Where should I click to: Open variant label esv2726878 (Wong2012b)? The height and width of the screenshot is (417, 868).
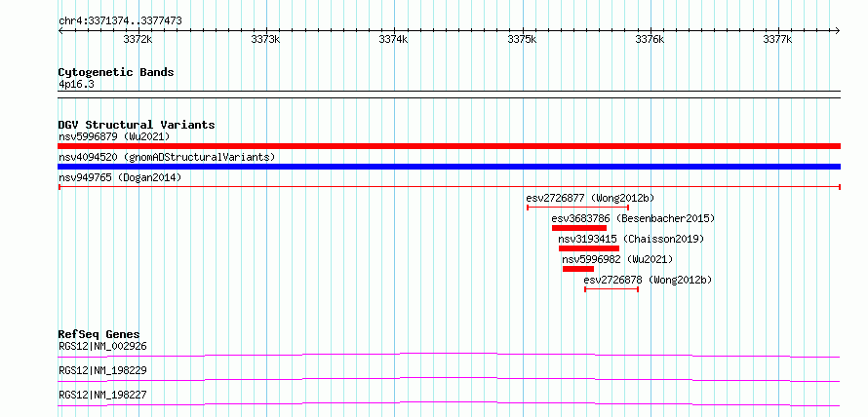click(x=648, y=280)
